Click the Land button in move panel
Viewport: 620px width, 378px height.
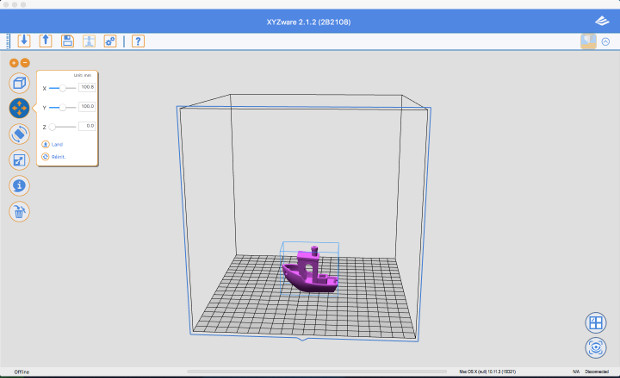(x=52, y=144)
